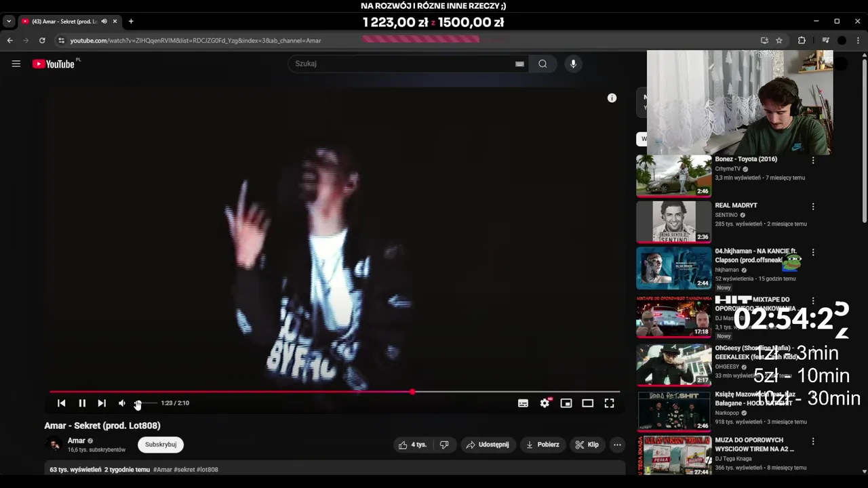Click the Narkopop channel name
Image resolution: width=868 pixels, height=488 pixels.
pyautogui.click(x=727, y=413)
